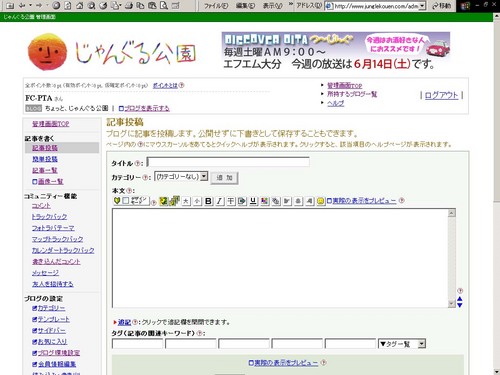
Task: Open 記事一覧 in the left sidebar
Action: point(45,170)
